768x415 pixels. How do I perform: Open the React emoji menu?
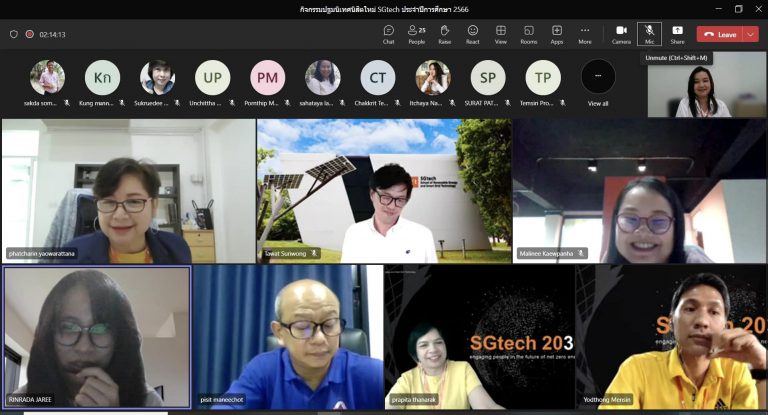pyautogui.click(x=473, y=34)
